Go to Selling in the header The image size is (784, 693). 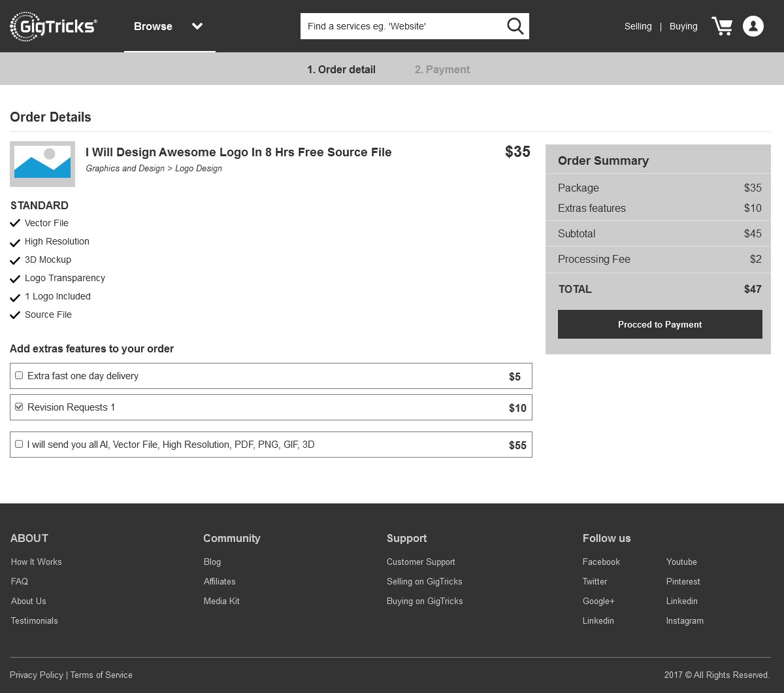coord(638,26)
